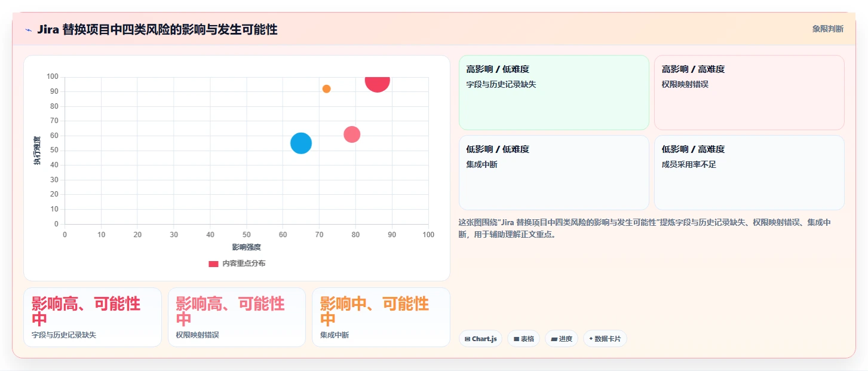Open the 高影响 / 高难度 quadrant card
Viewport: 868px width, 371px height.
click(749, 93)
